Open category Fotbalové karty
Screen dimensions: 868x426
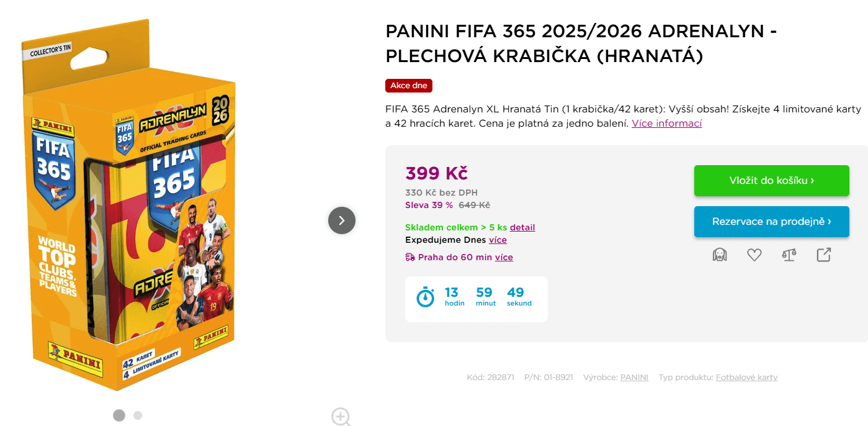(x=746, y=377)
